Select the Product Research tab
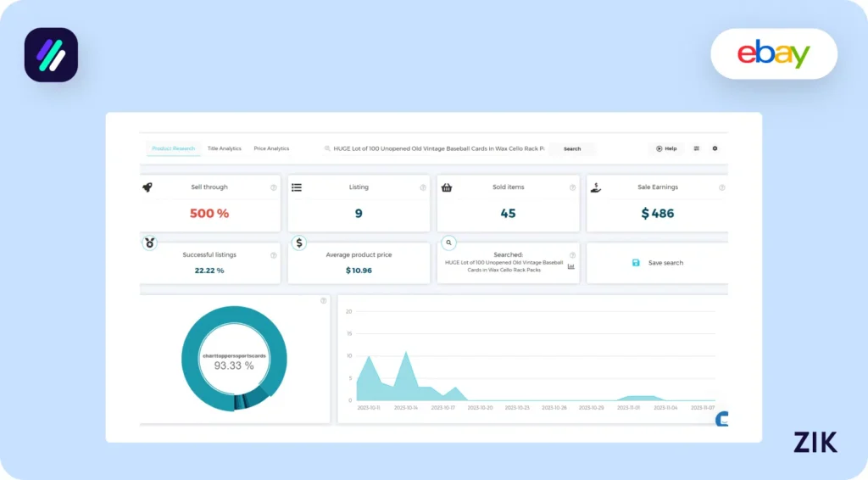 [x=173, y=148]
